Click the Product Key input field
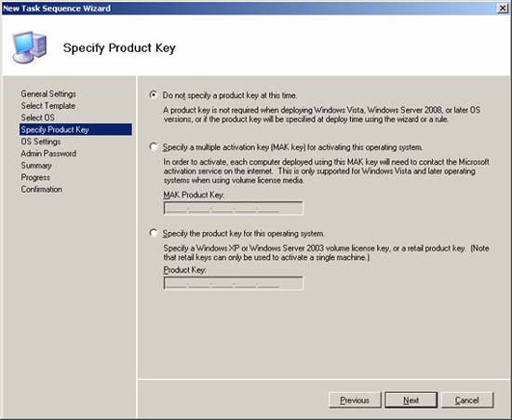Image resolution: width=512 pixels, height=420 pixels. point(233,283)
